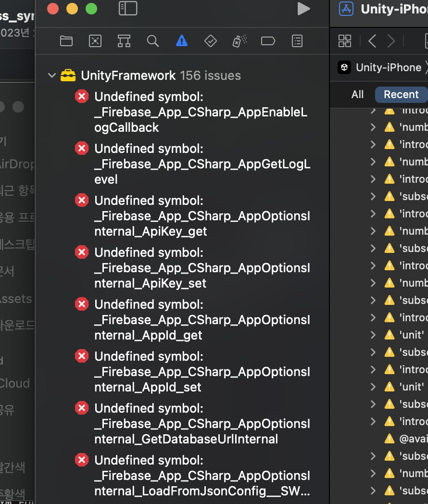Expand the first 'numb' warning row

click(x=373, y=127)
